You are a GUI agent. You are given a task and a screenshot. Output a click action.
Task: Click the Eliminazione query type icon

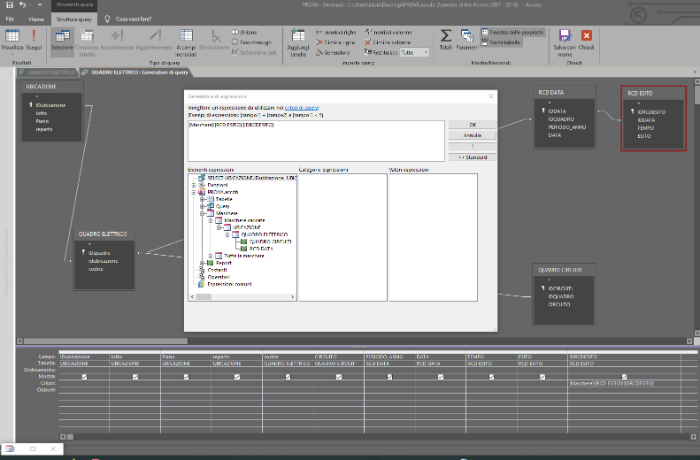214,40
